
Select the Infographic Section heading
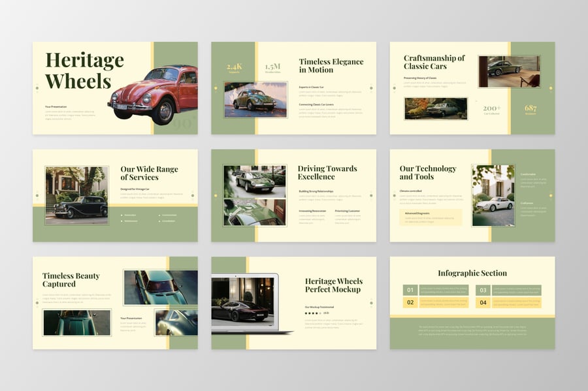point(472,273)
